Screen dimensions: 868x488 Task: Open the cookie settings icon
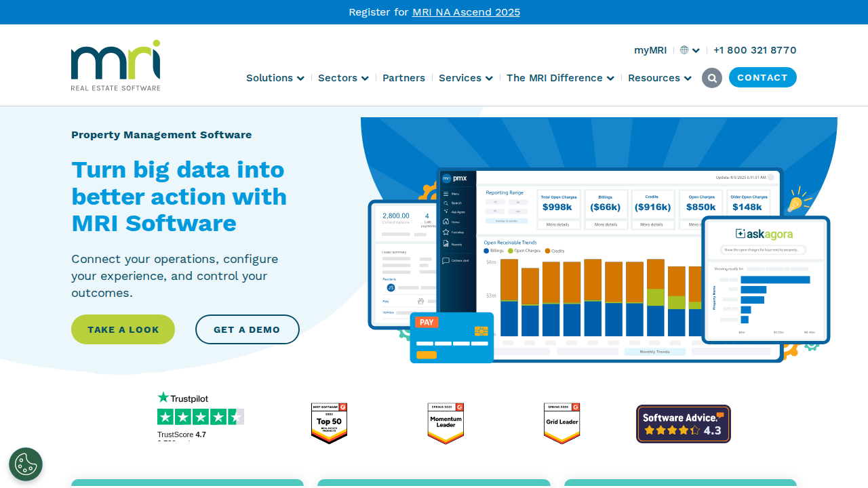tap(26, 464)
